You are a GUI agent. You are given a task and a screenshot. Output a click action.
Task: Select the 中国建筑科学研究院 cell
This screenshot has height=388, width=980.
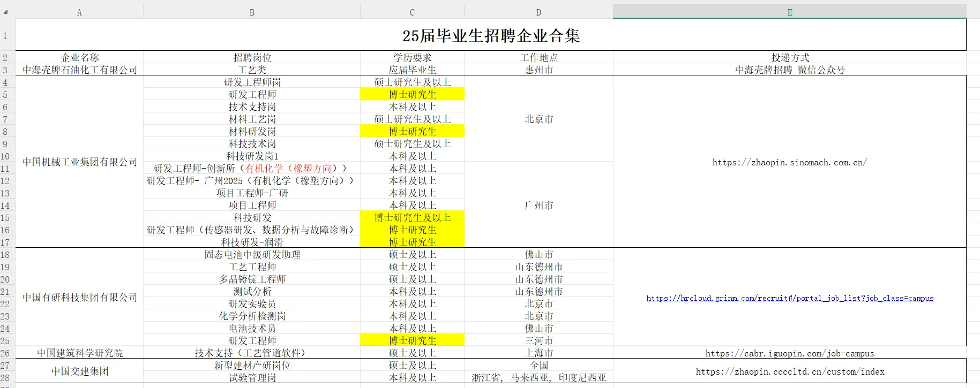point(80,353)
